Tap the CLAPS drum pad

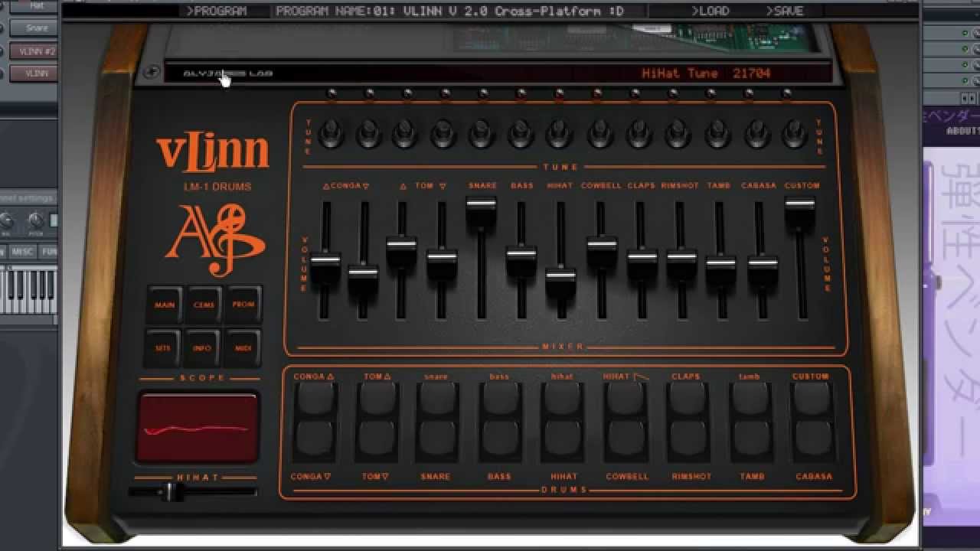(688, 399)
